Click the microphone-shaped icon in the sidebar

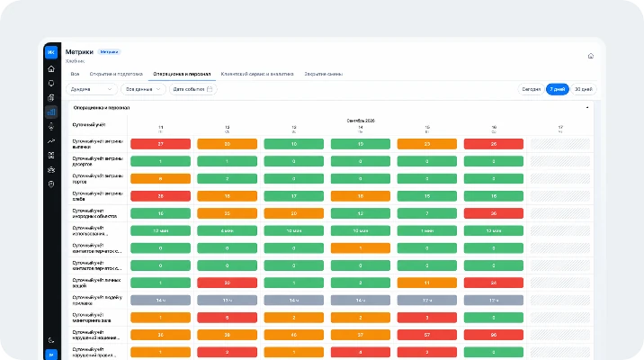51,127
